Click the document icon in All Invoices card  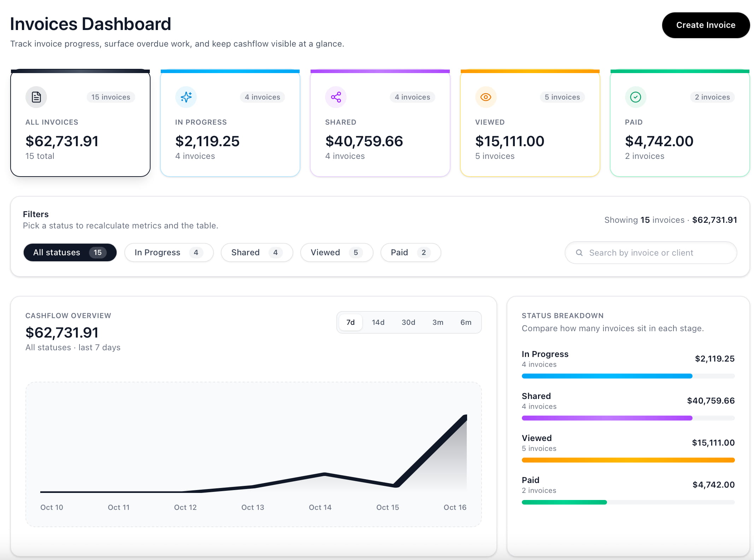tap(36, 97)
